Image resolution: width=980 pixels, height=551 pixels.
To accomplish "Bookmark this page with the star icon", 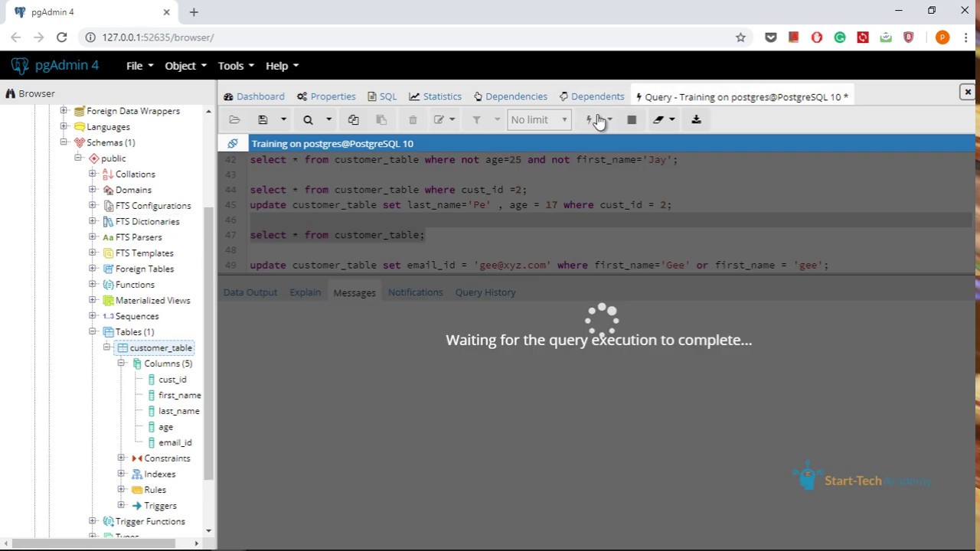I will [x=740, y=37].
